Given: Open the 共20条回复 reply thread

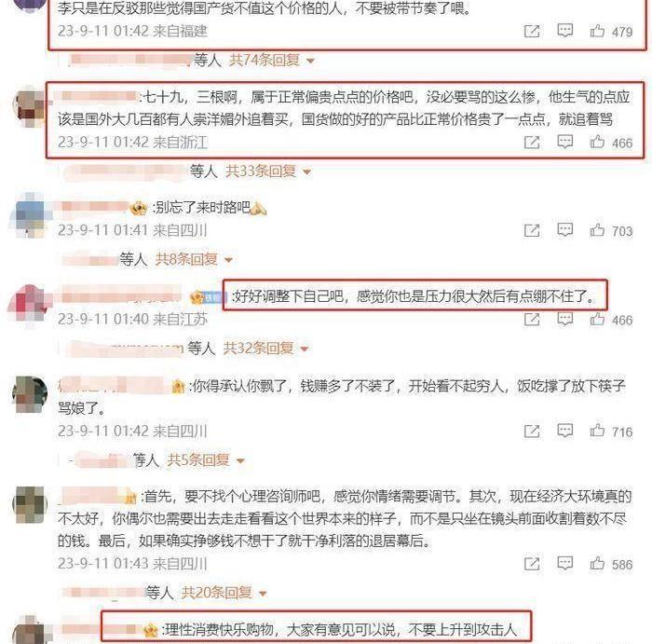Looking at the screenshot, I should [x=224, y=593].
